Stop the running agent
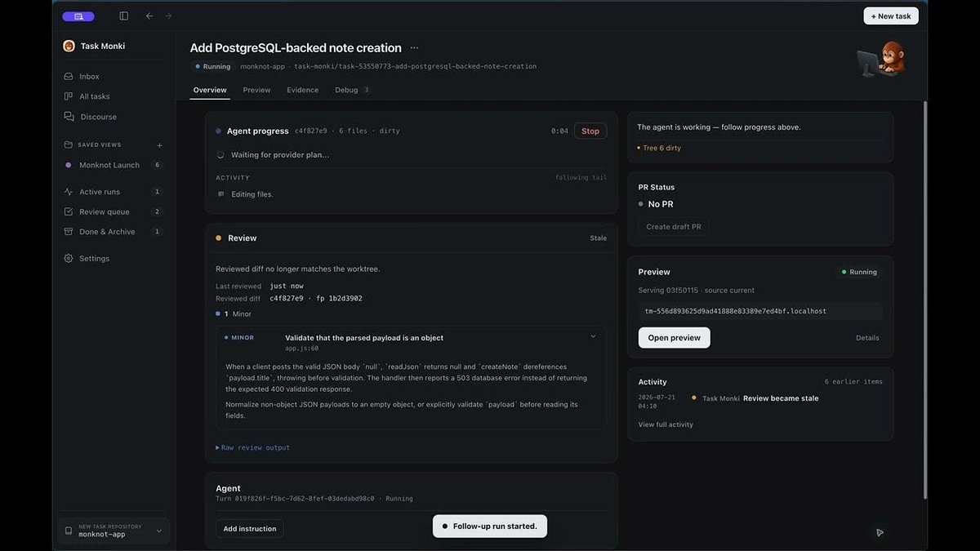 click(590, 131)
